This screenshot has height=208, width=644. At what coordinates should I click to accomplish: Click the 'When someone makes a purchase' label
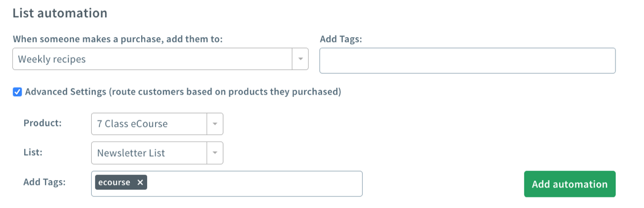118,39
